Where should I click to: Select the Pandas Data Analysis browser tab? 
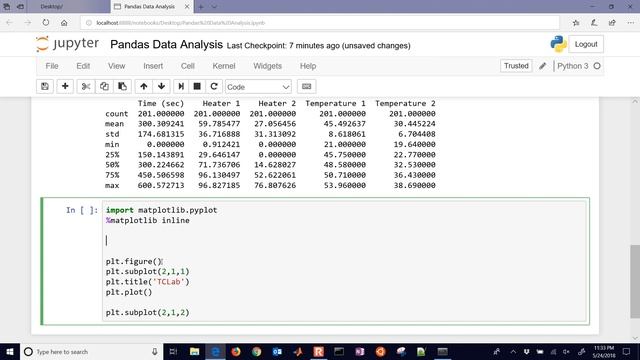click(x=149, y=7)
